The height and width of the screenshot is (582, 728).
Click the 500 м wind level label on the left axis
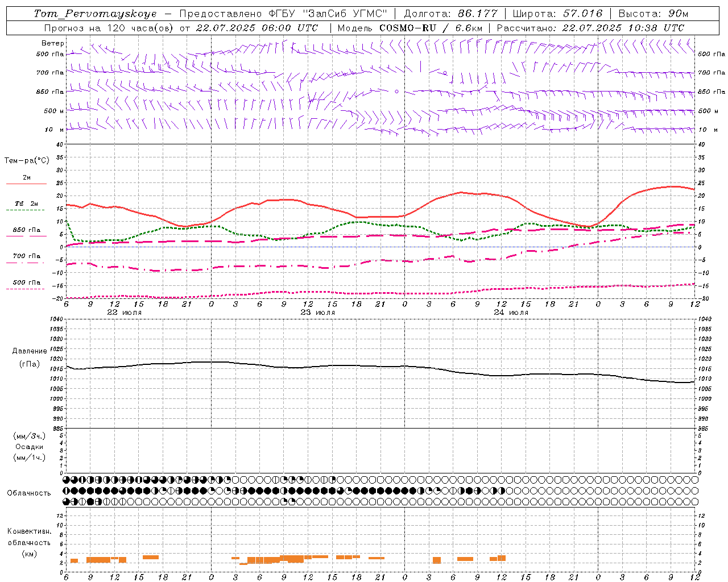[x=54, y=111]
